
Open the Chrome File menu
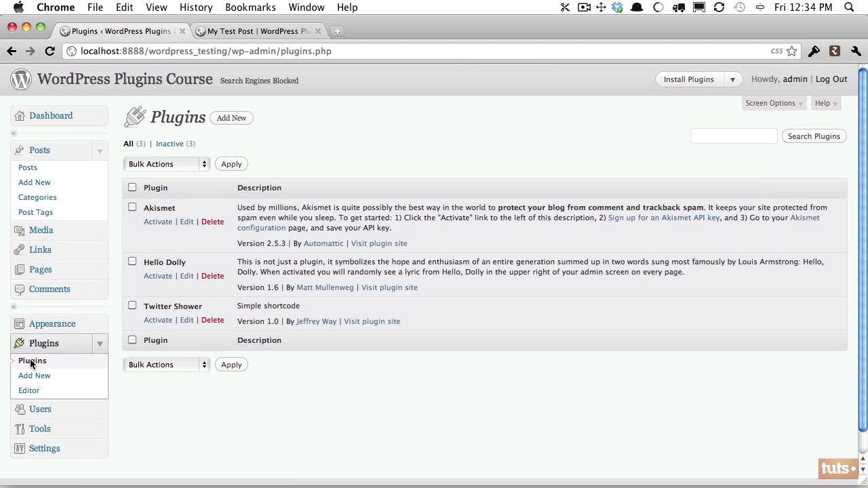tap(95, 7)
